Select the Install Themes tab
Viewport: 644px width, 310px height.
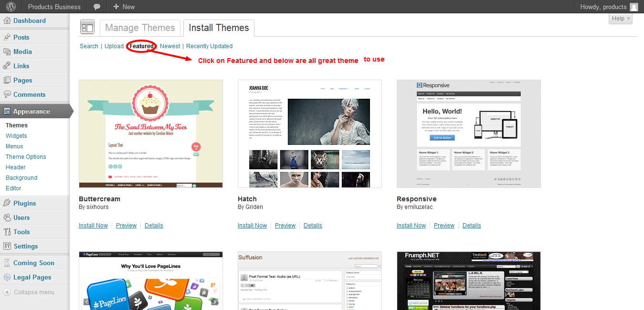[219, 28]
